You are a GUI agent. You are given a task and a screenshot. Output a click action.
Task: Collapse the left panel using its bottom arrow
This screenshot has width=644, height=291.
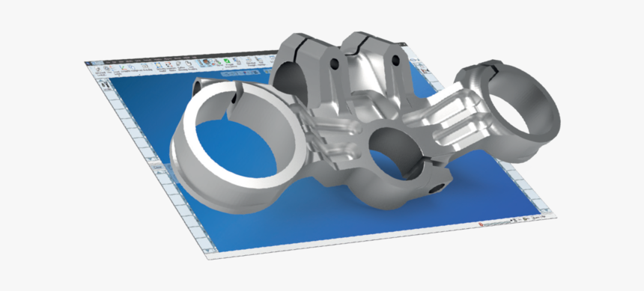pyautogui.click(x=207, y=251)
